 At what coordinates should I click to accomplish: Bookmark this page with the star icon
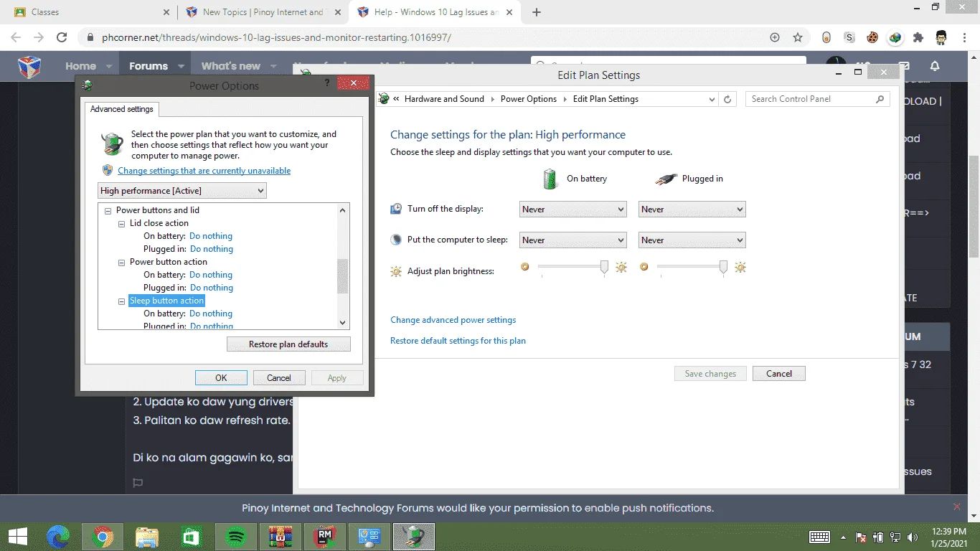pos(797,37)
